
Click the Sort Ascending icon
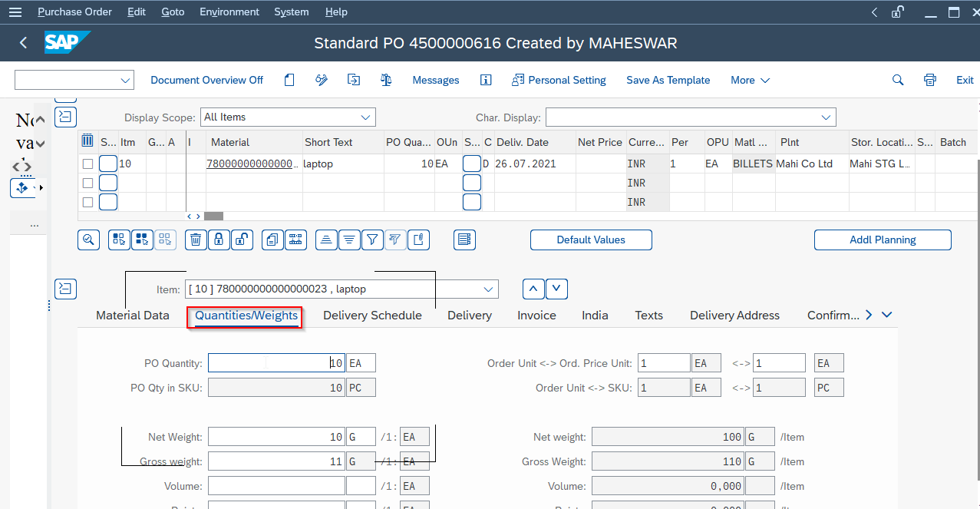(326, 240)
